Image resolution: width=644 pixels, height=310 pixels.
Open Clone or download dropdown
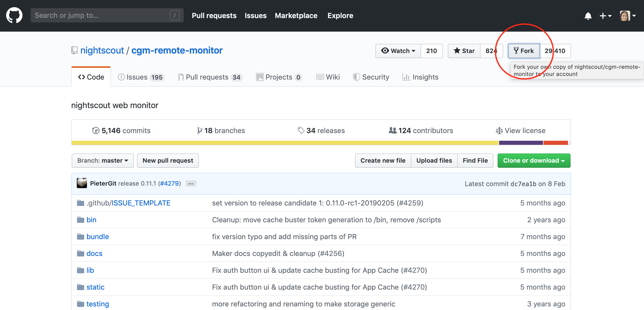534,161
